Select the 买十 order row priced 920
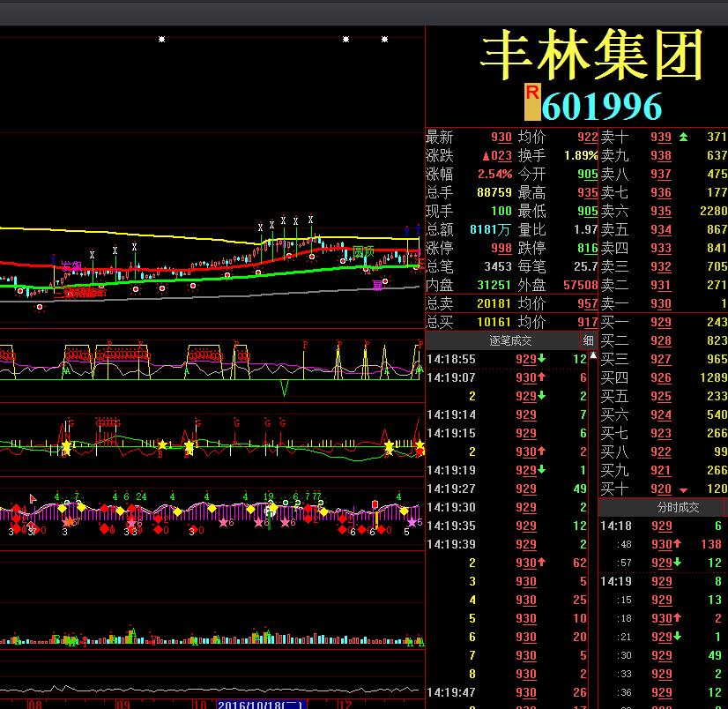 [664, 489]
